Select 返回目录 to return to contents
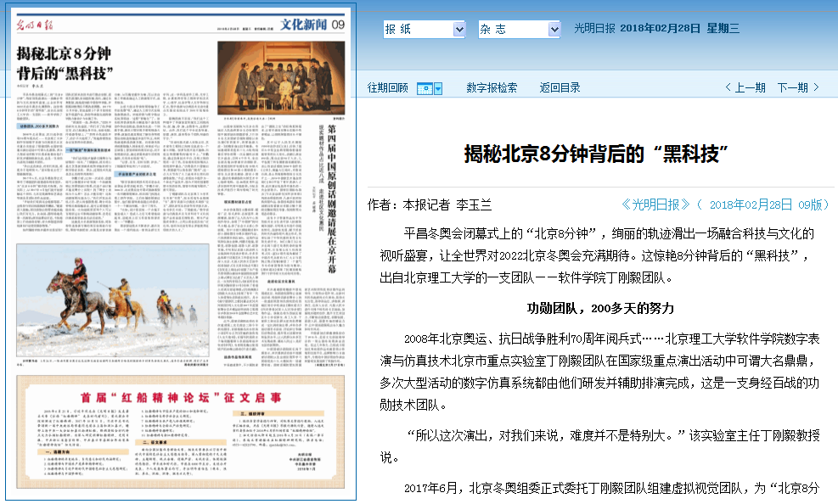This screenshot has height=504, width=838. pyautogui.click(x=560, y=87)
